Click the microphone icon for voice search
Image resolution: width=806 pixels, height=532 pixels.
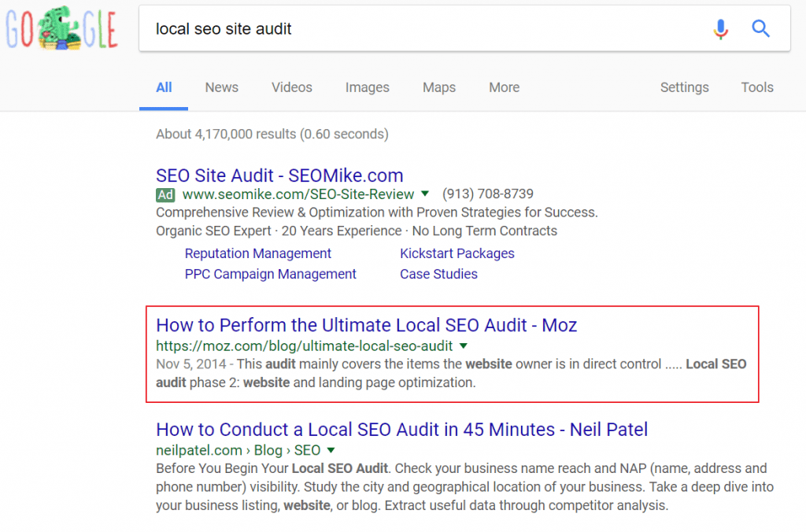(x=720, y=28)
